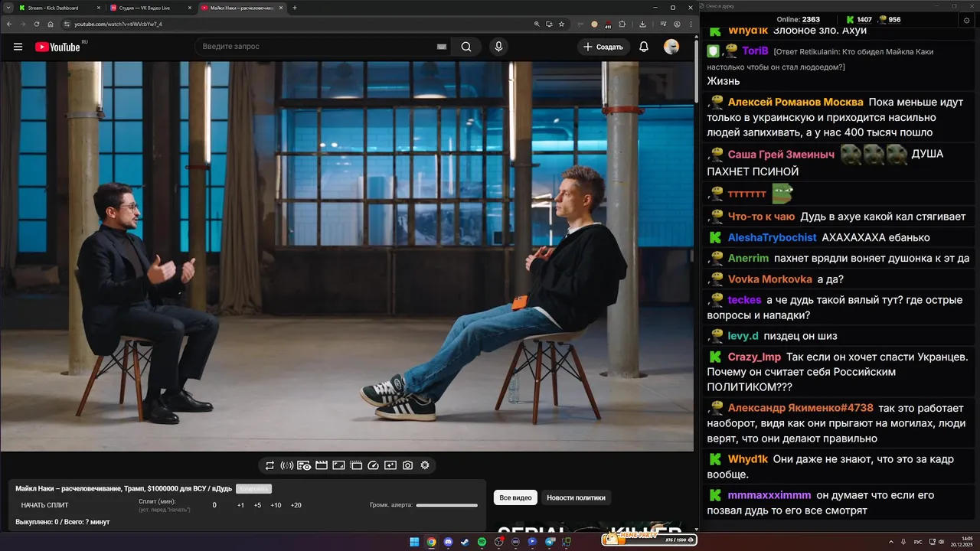
Task: Go to the YouTube home logo
Action: [x=57, y=47]
